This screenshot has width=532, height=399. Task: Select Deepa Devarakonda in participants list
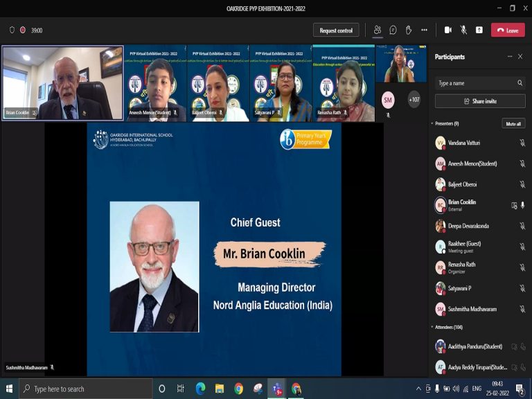click(480, 226)
